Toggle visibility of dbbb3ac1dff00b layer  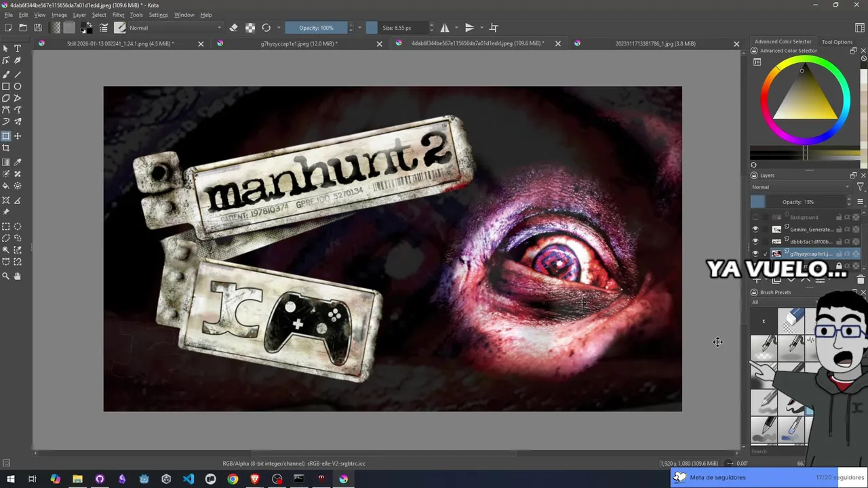755,241
